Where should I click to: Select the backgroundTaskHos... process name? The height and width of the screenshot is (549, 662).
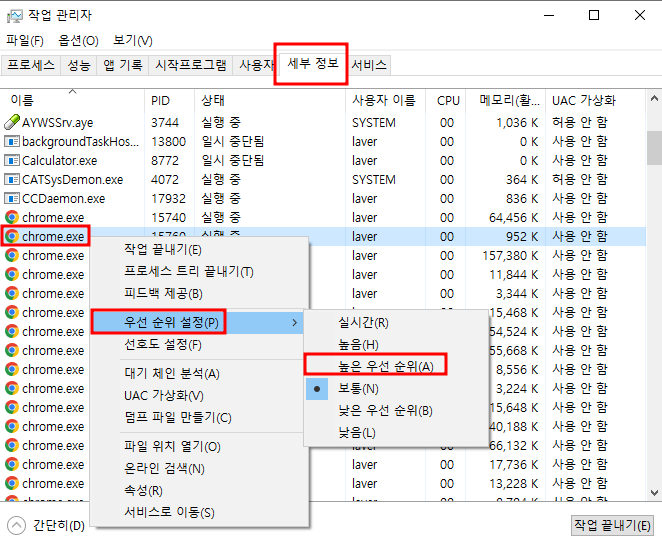80,141
